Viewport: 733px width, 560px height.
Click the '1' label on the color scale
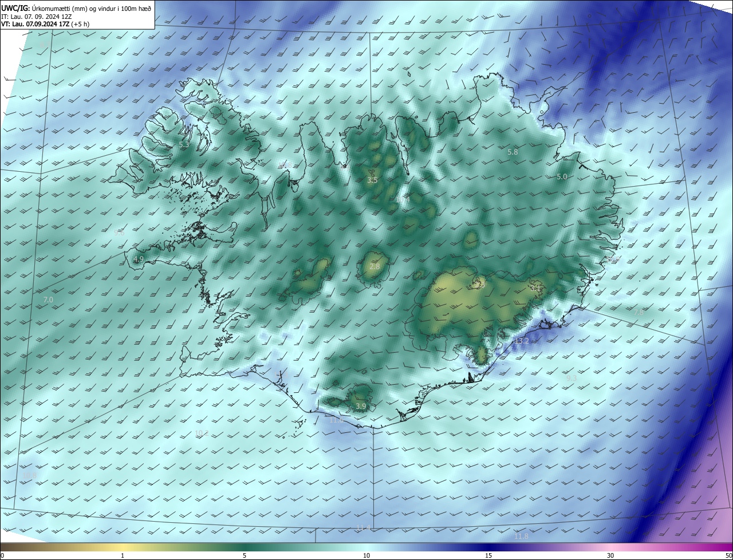(x=123, y=555)
